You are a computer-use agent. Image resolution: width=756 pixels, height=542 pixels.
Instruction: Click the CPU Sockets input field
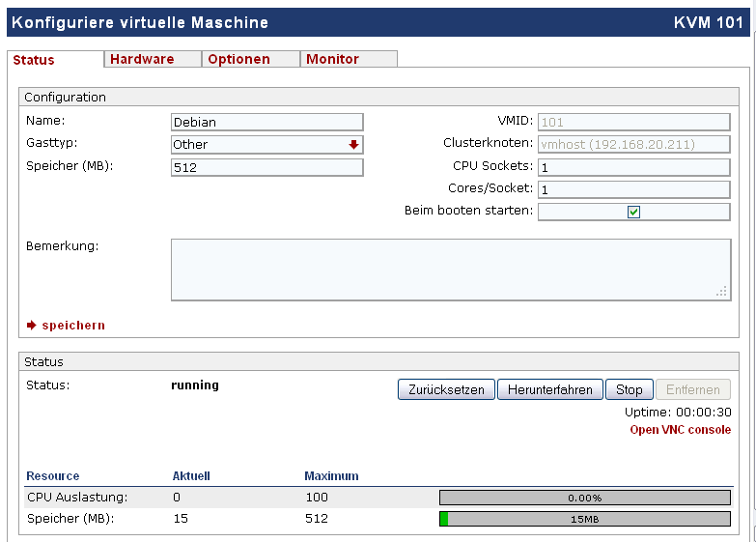point(634,167)
